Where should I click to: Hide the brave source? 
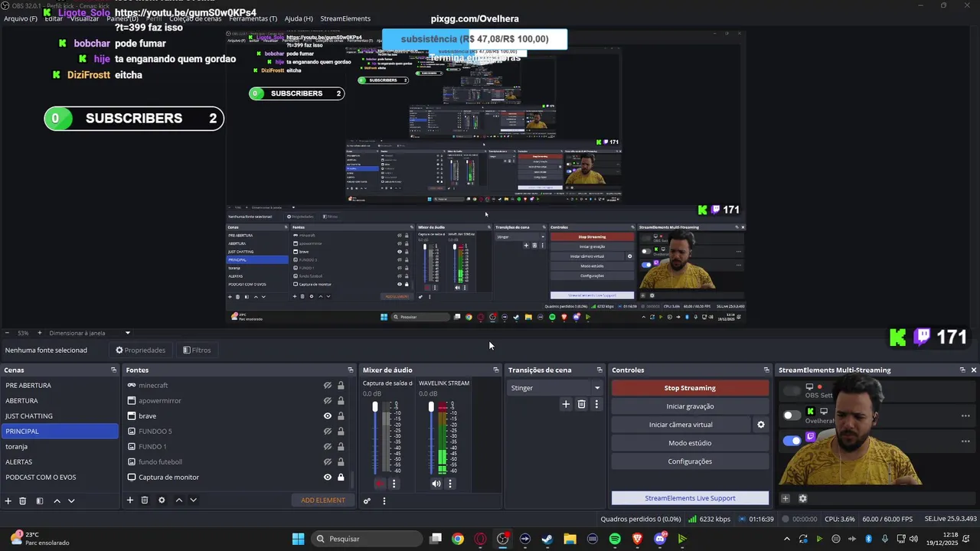tap(328, 416)
